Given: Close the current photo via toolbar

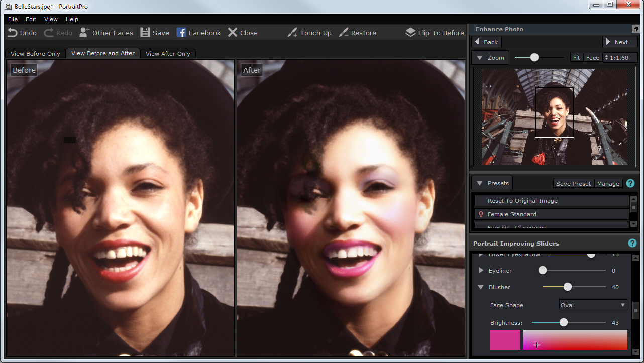Looking at the screenshot, I should 243,33.
